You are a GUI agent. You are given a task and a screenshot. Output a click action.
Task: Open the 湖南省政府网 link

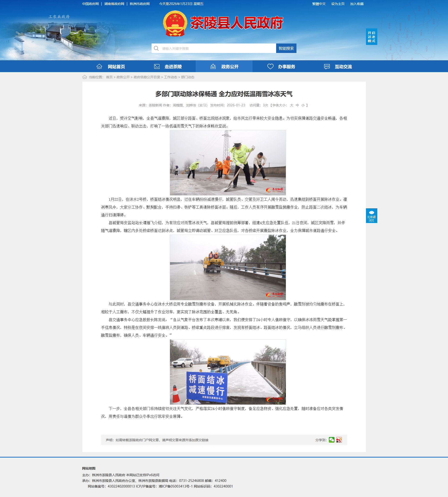114,4
